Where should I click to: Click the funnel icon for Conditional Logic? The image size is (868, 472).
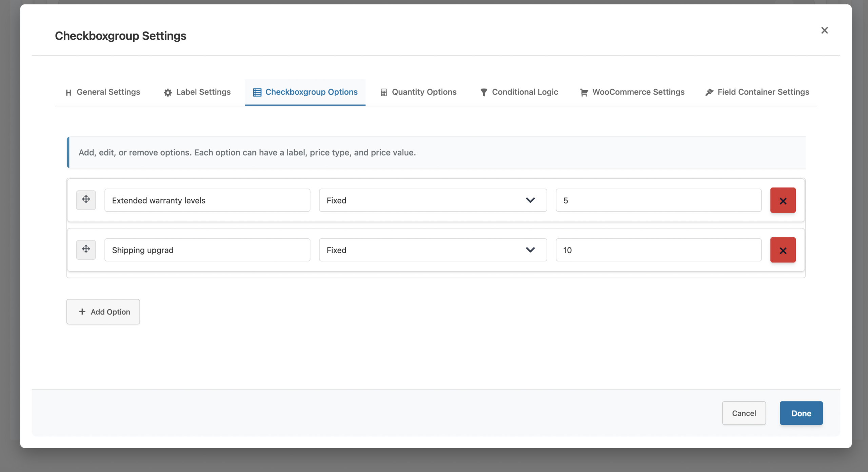point(484,92)
